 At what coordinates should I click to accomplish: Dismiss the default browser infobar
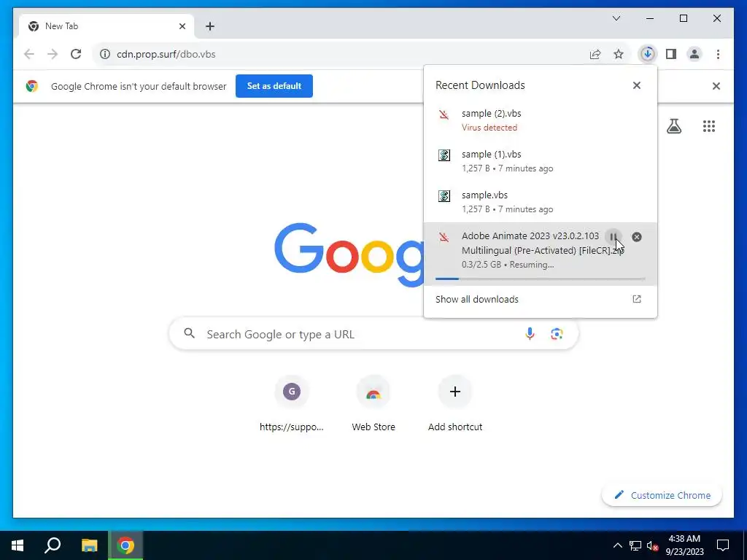(716, 86)
